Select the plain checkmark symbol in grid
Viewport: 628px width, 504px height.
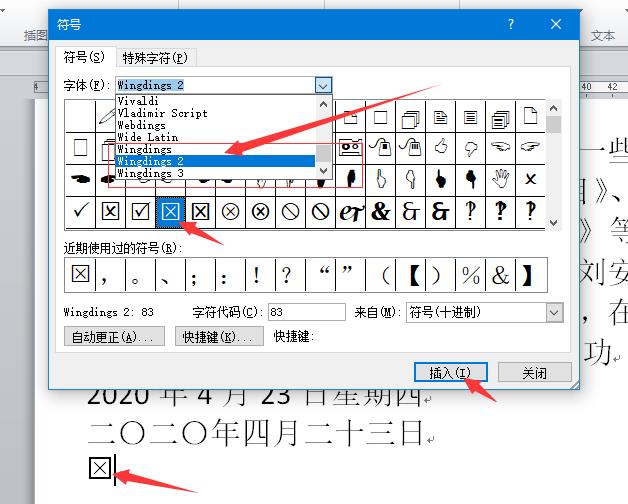pos(81,211)
